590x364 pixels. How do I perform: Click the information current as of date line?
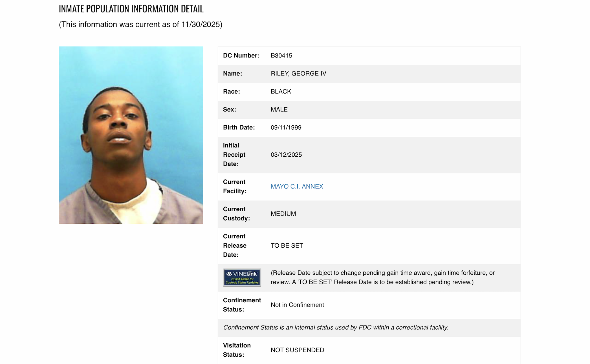(140, 25)
